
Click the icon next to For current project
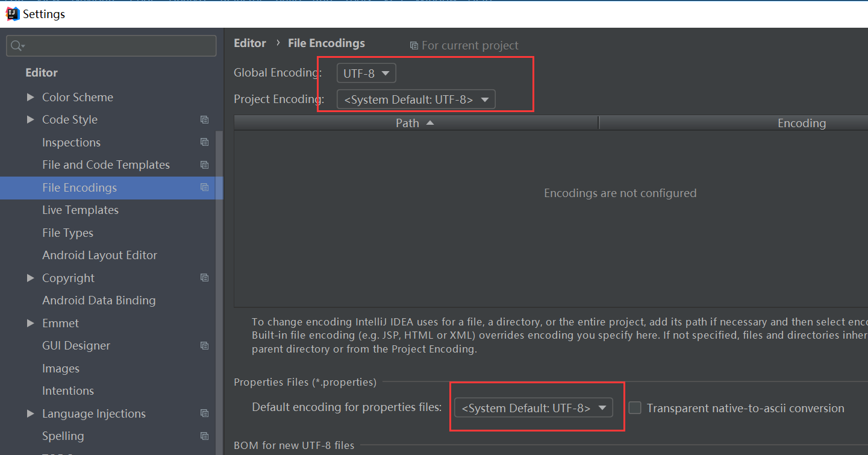coord(414,46)
